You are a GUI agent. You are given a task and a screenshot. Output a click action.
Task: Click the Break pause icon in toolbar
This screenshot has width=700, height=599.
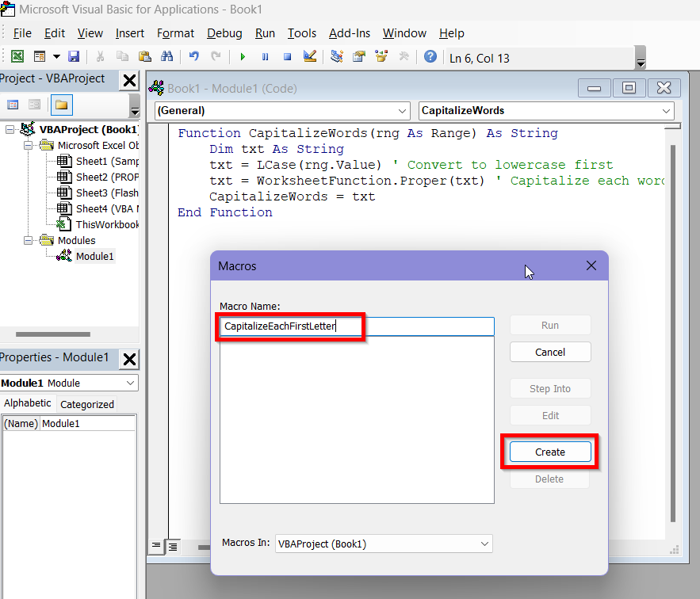pyautogui.click(x=266, y=57)
